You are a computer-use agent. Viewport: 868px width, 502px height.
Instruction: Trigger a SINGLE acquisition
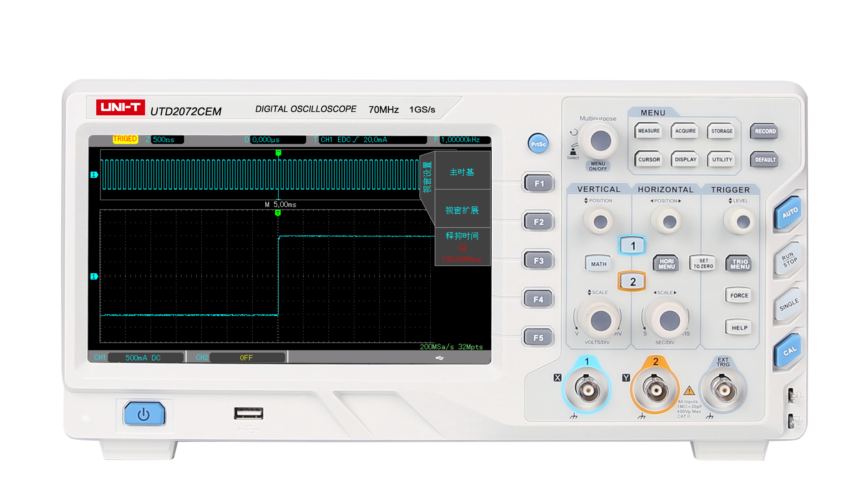click(x=789, y=305)
